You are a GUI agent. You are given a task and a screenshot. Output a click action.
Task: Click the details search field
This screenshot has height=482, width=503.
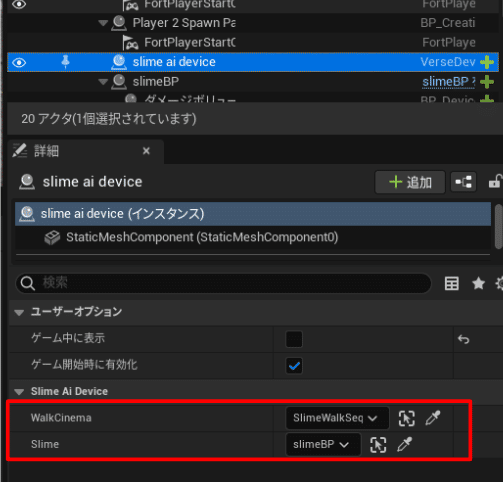(223, 283)
